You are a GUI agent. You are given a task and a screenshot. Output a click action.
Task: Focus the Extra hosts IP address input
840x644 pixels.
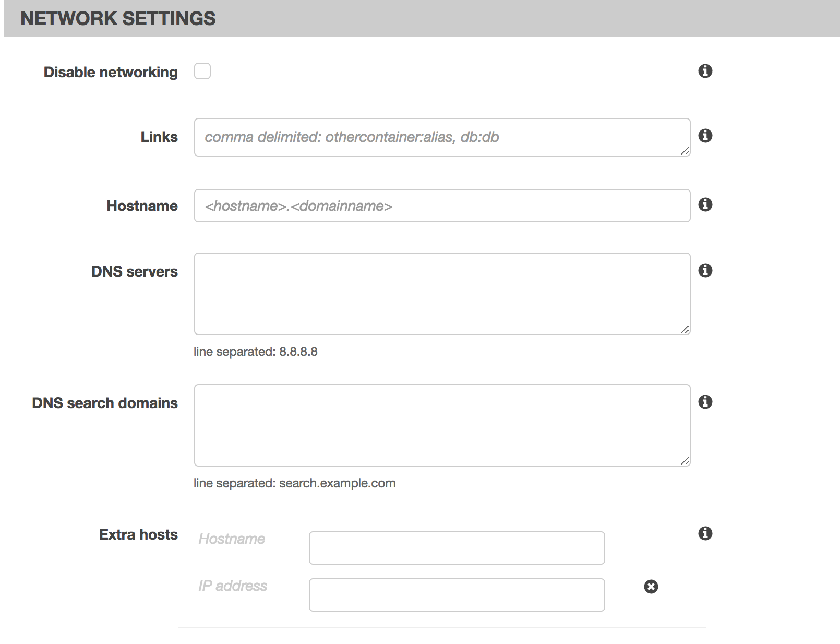coord(457,595)
